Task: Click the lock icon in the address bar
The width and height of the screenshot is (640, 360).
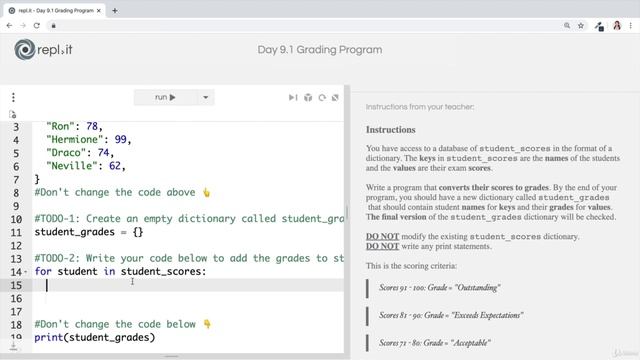Action: (53, 26)
